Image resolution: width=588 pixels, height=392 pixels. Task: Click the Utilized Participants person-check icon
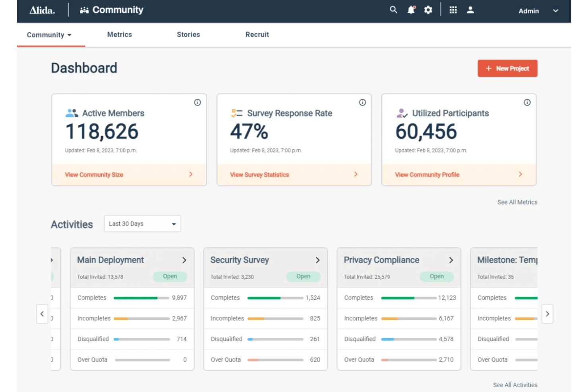(401, 113)
